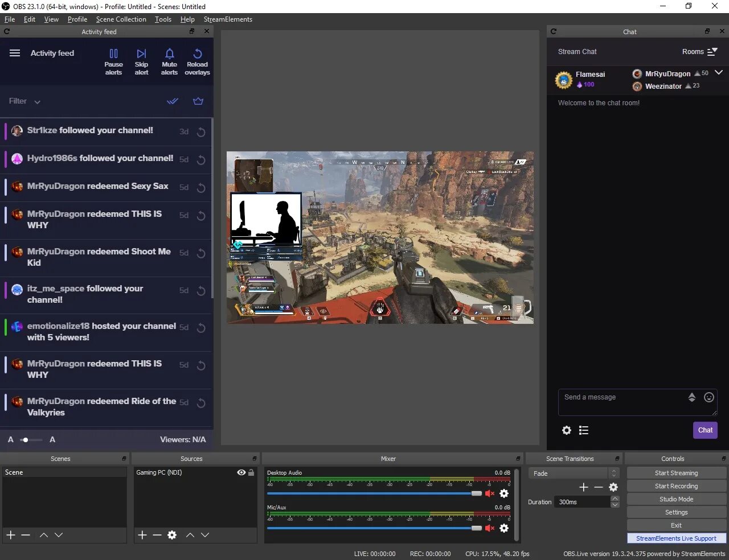Open transition properties gear icon

tap(613, 487)
